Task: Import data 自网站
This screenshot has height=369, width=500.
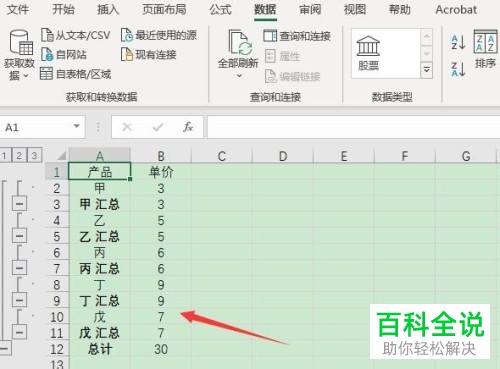Action: tap(64, 54)
